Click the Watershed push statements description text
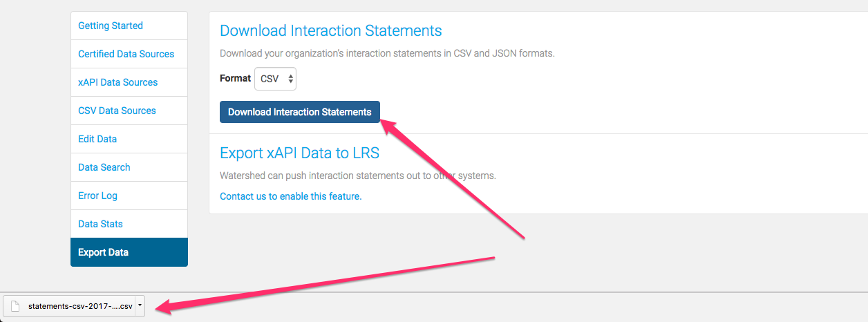Image resolution: width=868 pixels, height=322 pixels. [x=358, y=176]
